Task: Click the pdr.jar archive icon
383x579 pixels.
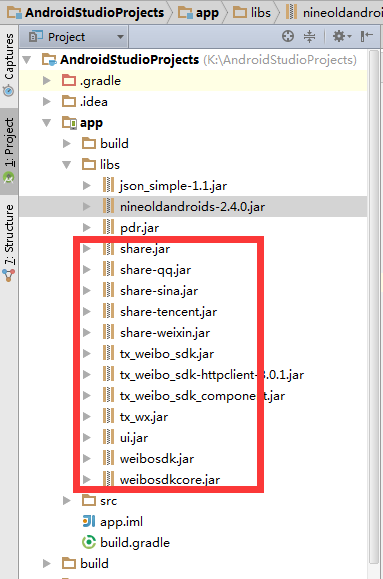Action: pyautogui.click(x=108, y=227)
